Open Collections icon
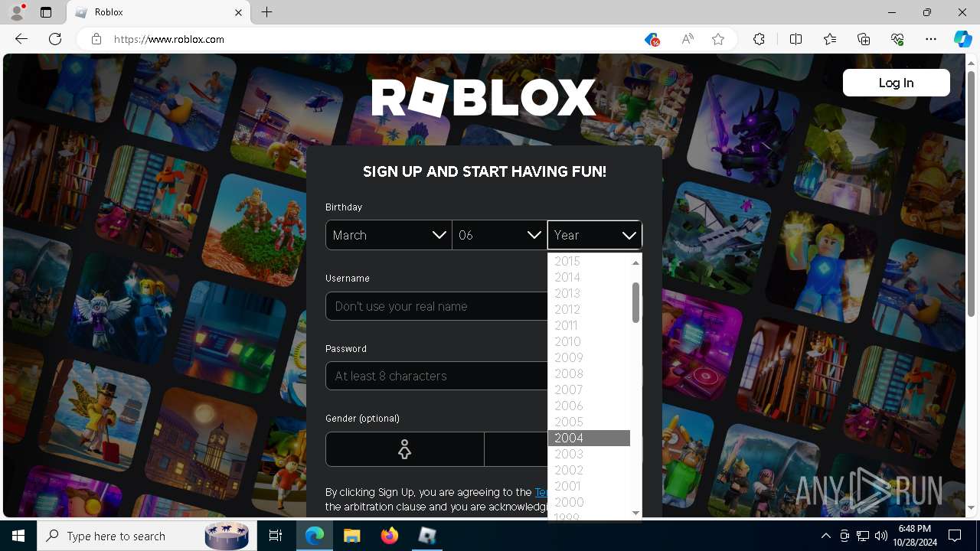The height and width of the screenshot is (551, 980). point(864,39)
